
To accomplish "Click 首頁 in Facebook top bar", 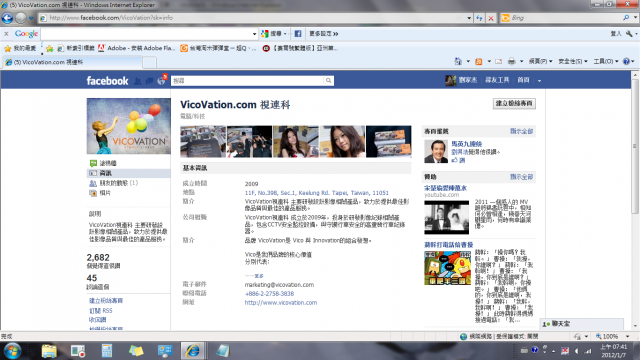I will [x=523, y=80].
